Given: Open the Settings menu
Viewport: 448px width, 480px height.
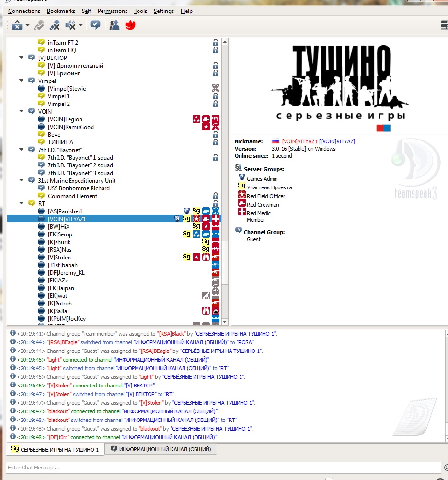Looking at the screenshot, I should click(163, 11).
